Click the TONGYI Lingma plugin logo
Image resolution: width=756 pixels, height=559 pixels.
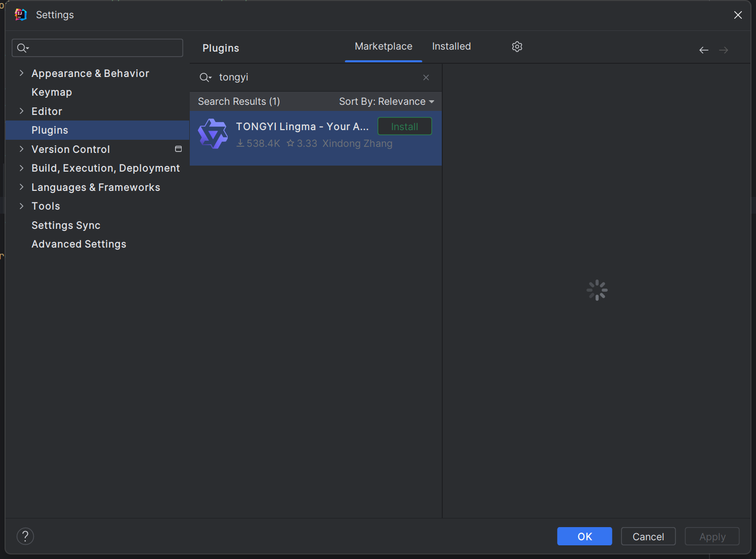click(x=213, y=134)
